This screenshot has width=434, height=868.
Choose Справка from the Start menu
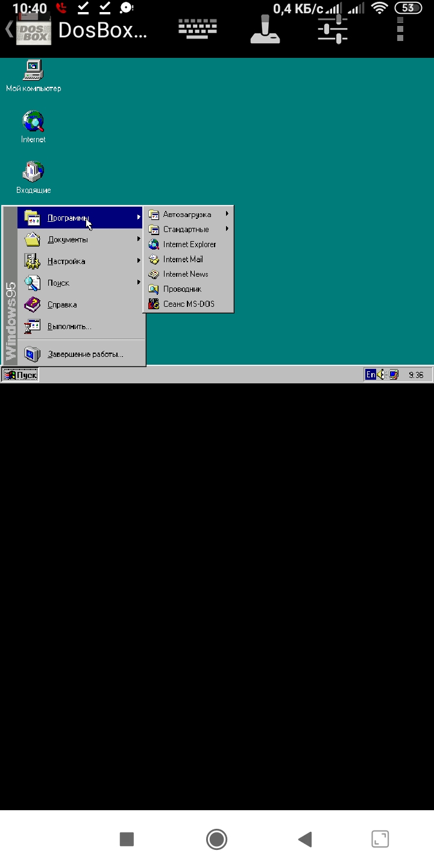click(81, 304)
